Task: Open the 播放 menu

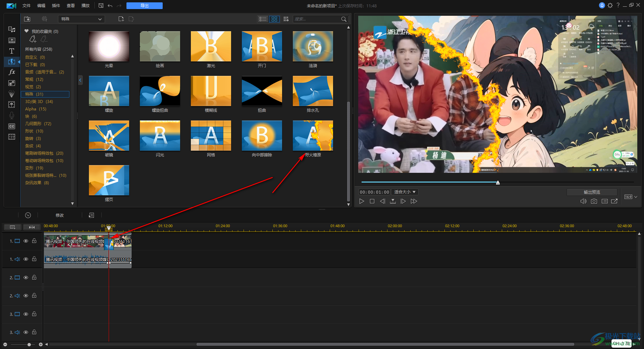Action: [86, 6]
